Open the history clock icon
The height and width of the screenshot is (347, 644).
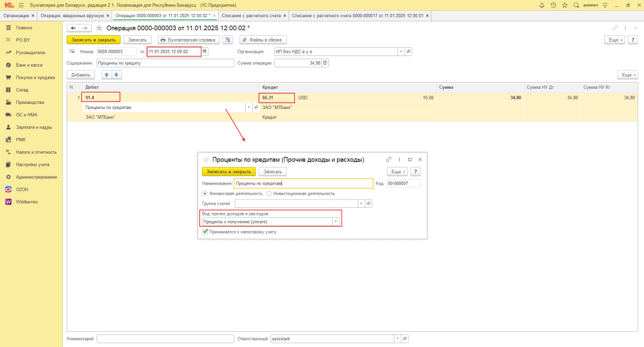553,5
